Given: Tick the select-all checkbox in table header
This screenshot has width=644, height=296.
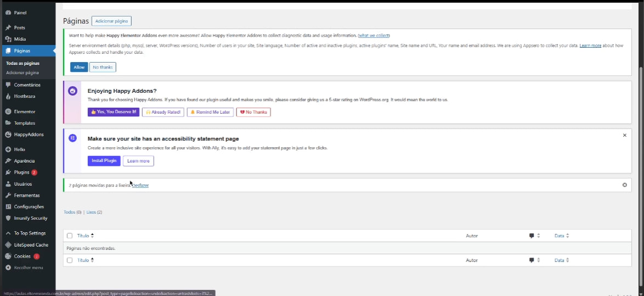Looking at the screenshot, I should pos(70,236).
